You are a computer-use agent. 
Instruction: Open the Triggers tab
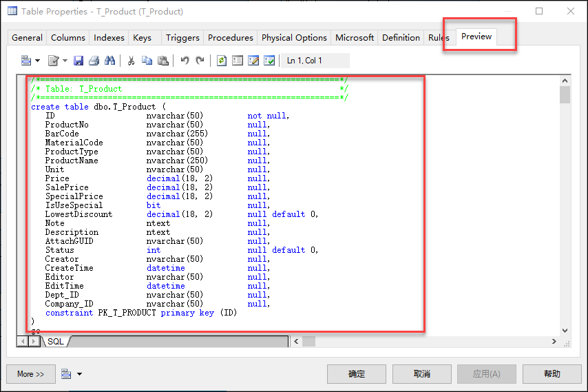point(182,38)
